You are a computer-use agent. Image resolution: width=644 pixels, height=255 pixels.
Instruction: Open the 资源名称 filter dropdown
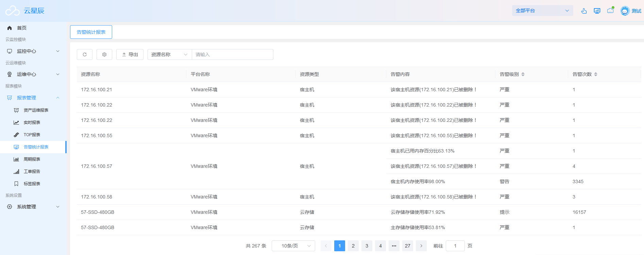(170, 54)
